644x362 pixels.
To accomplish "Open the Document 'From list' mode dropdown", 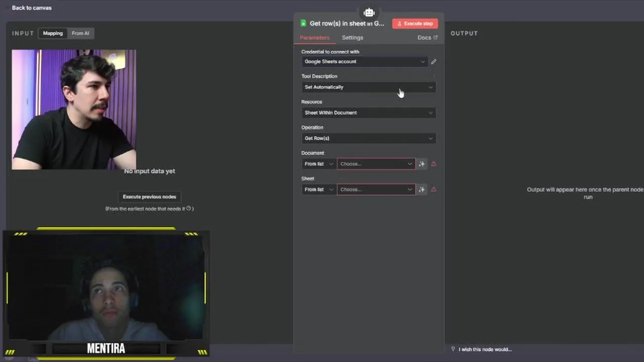I will pyautogui.click(x=319, y=164).
